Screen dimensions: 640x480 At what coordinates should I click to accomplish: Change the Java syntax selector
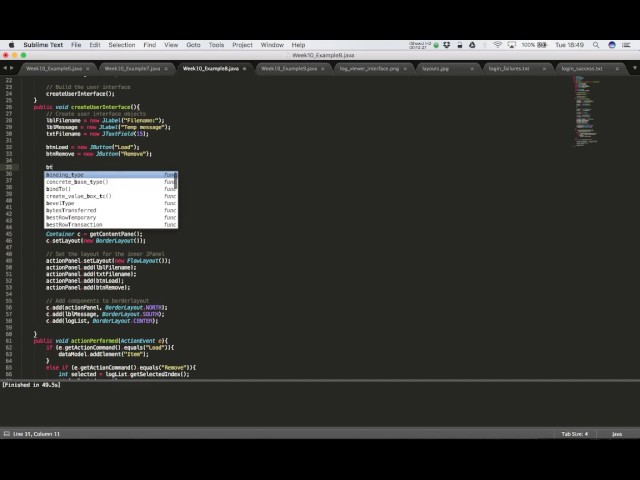(x=617, y=434)
